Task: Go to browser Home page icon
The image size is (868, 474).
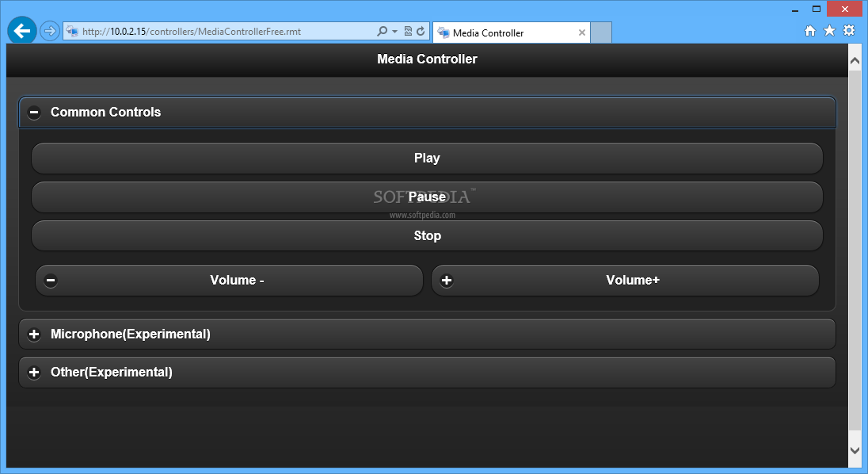Action: coord(810,31)
